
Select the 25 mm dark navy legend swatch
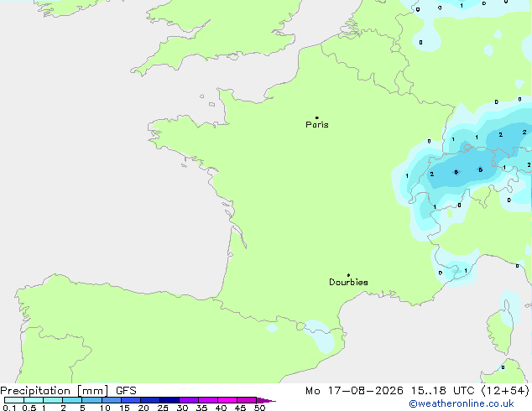pyautogui.click(x=169, y=400)
